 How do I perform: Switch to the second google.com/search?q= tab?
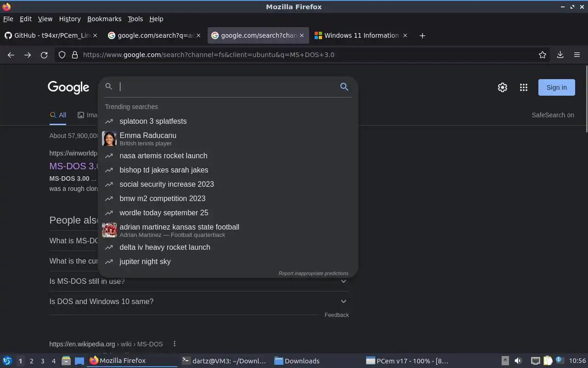[154, 35]
